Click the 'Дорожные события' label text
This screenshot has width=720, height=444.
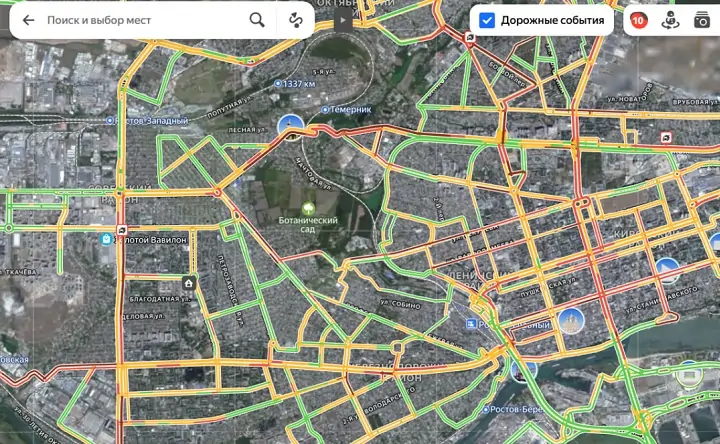[x=552, y=20]
